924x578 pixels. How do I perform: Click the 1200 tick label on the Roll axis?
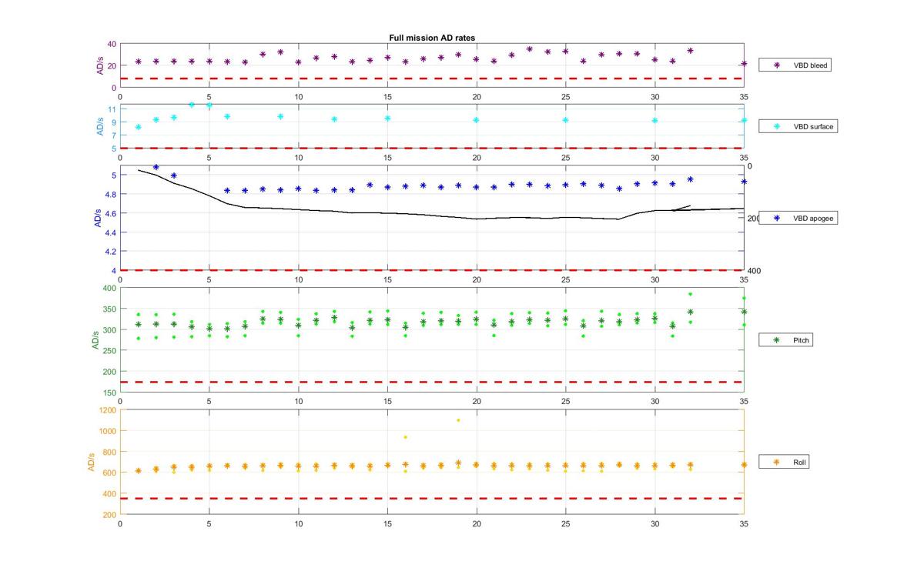[x=108, y=410]
